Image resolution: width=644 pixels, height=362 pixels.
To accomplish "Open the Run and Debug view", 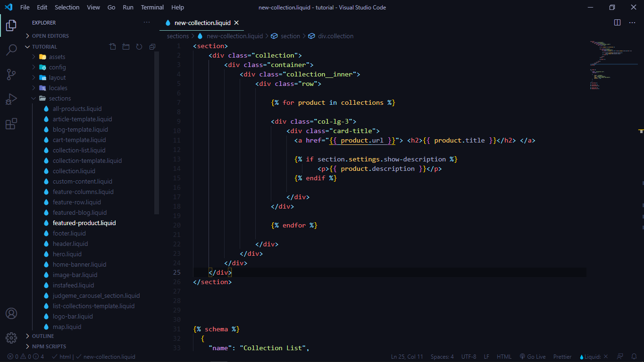I will click(11, 99).
